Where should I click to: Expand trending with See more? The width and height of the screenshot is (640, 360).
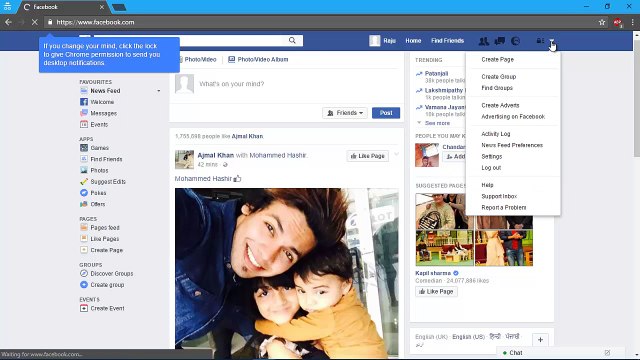pyautogui.click(x=437, y=123)
